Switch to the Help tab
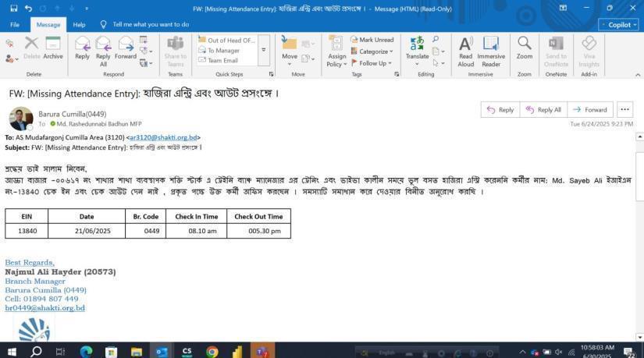644x358 pixels. [x=79, y=24]
